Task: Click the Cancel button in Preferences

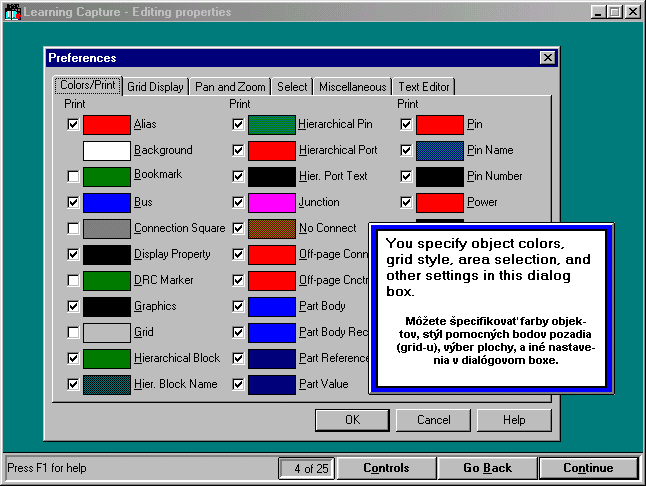Action: (434, 420)
